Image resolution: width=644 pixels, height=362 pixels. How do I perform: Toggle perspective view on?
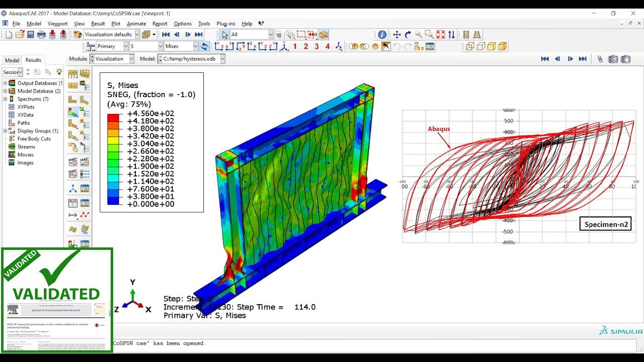[x=476, y=35]
